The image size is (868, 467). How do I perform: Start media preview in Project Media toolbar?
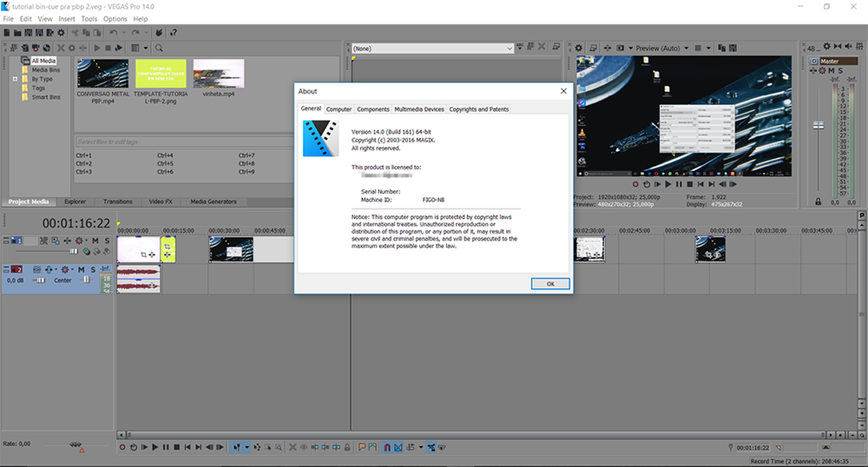pos(97,48)
